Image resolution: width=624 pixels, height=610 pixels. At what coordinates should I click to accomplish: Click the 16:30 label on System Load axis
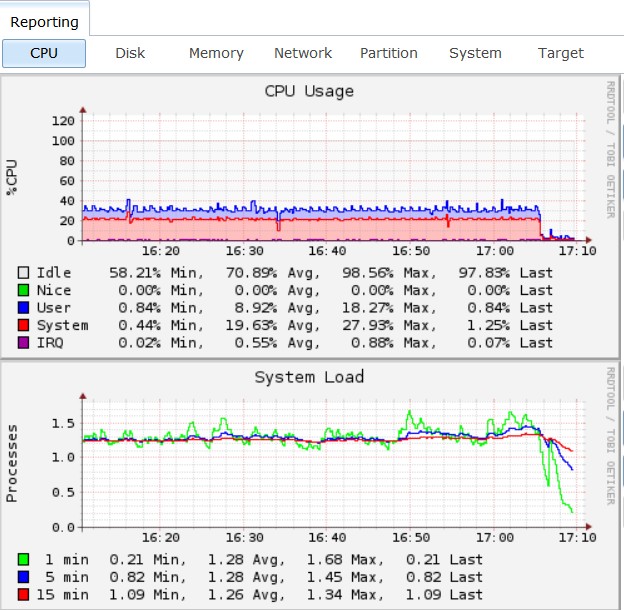click(244, 538)
